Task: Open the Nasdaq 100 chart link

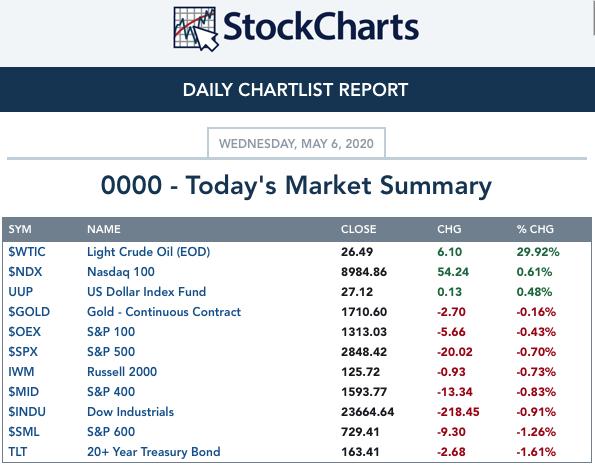Action: [x=121, y=272]
